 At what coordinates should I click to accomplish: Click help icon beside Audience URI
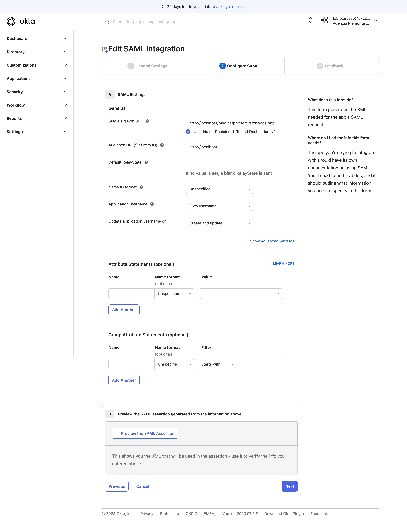pos(162,145)
